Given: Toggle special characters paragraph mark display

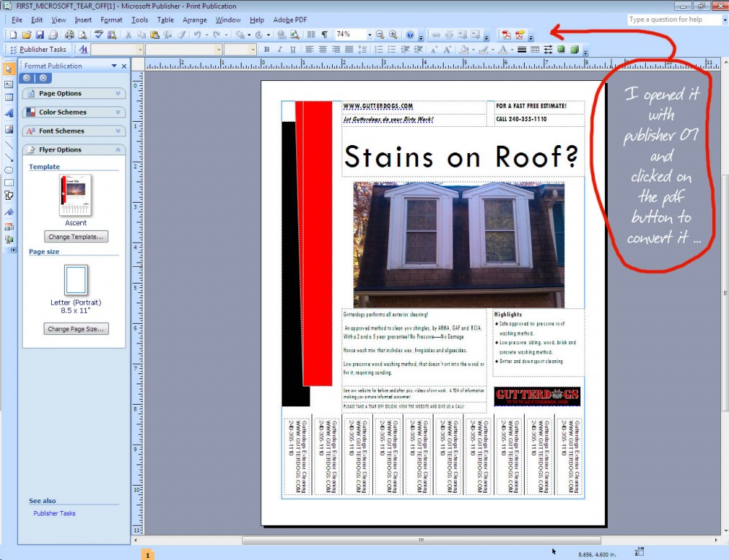Looking at the screenshot, I should coord(324,34).
